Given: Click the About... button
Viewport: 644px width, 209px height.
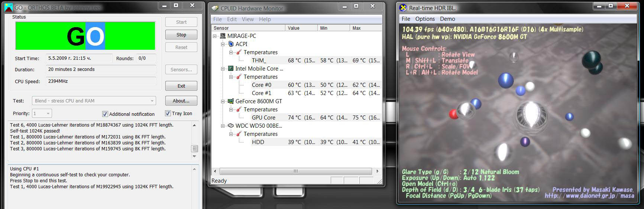Looking at the screenshot, I should (x=181, y=101).
